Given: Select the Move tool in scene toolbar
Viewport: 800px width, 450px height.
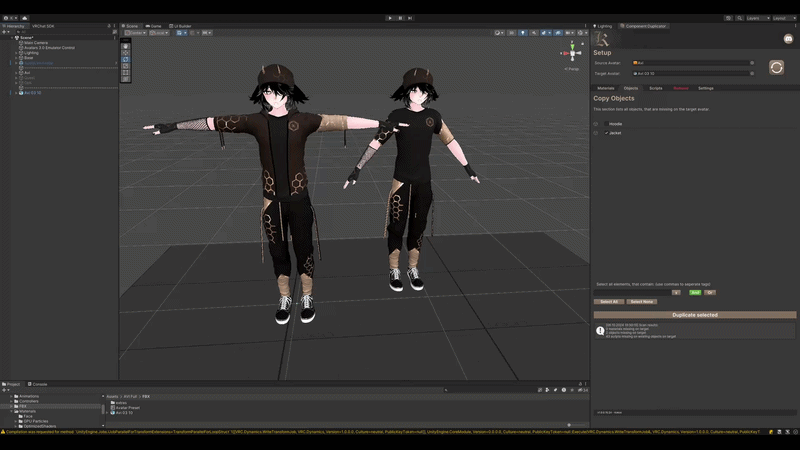Looking at the screenshot, I should pos(126,53).
